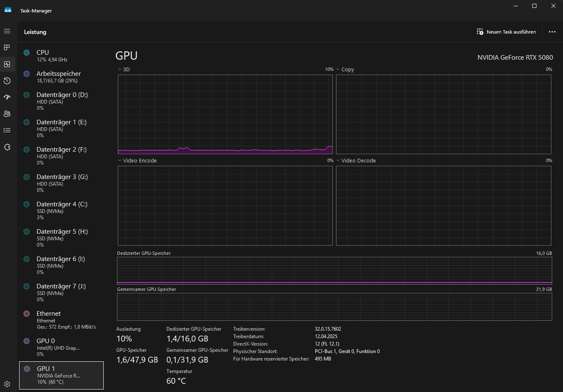Open the Users page icon
This screenshot has width=563, height=392.
tap(7, 114)
